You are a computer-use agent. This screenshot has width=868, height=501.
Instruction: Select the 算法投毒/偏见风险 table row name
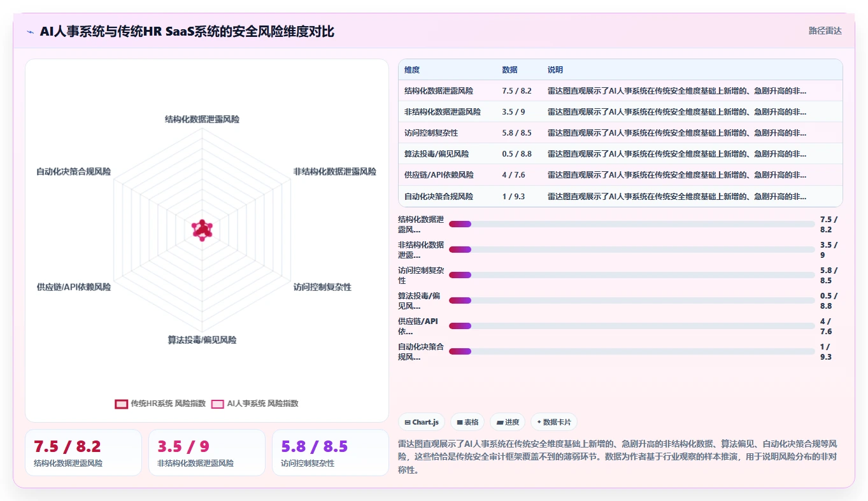436,154
